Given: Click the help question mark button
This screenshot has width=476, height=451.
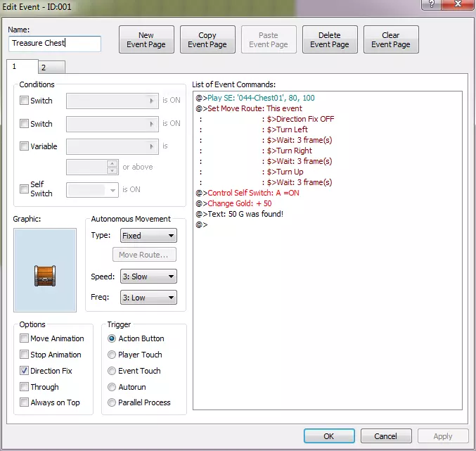Looking at the screenshot, I should 431,4.
